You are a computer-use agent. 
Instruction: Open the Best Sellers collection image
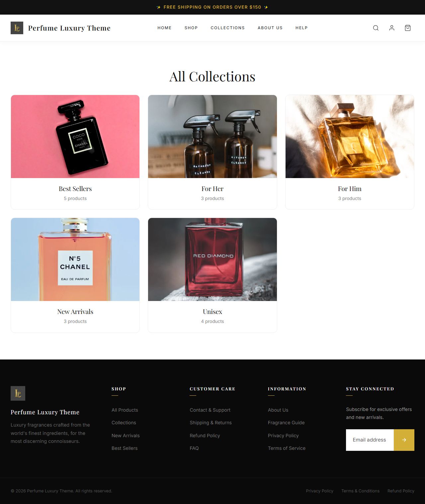[x=75, y=137]
